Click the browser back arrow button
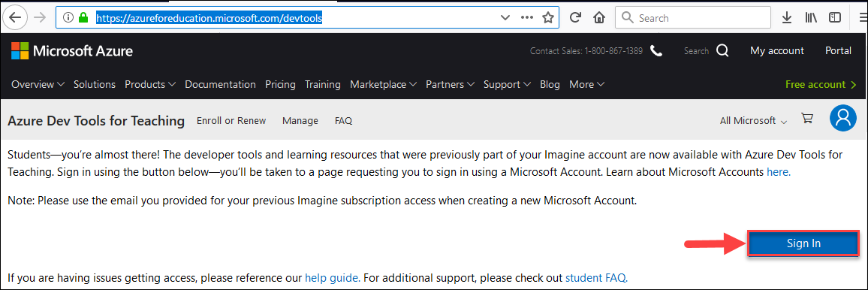The width and height of the screenshot is (868, 290). (15, 18)
